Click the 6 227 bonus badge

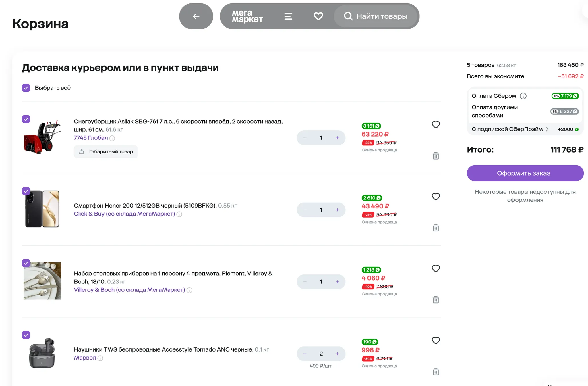tap(564, 112)
